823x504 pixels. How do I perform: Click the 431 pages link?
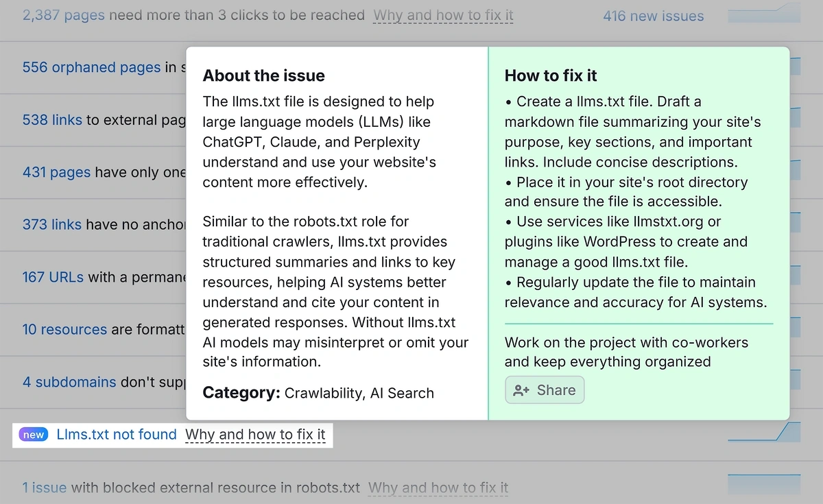pos(56,172)
